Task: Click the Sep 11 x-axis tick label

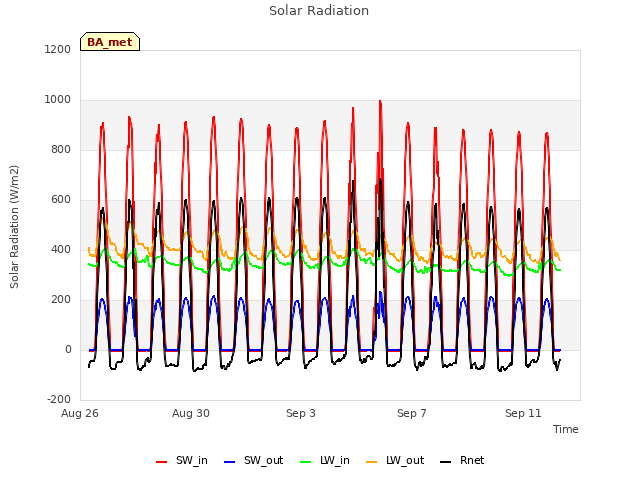Action: click(x=523, y=413)
